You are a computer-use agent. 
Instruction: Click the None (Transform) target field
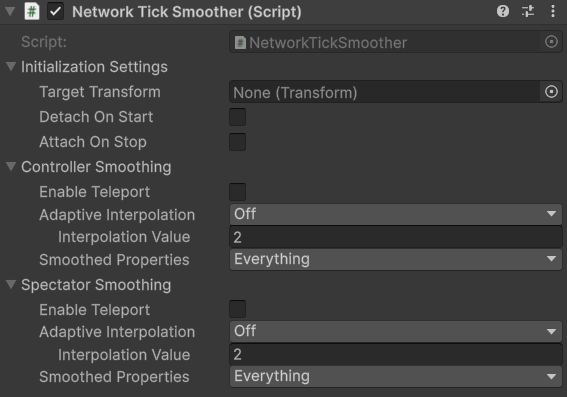click(x=385, y=92)
